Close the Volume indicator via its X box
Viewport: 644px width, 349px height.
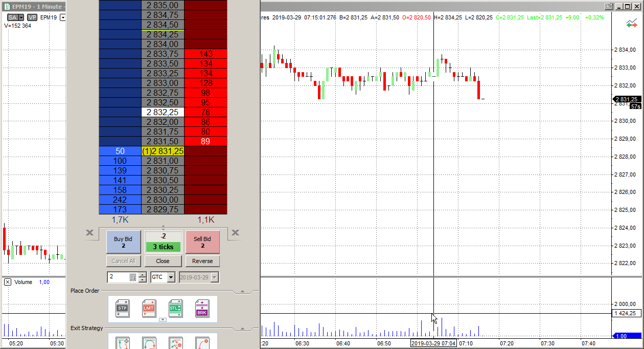8,282
